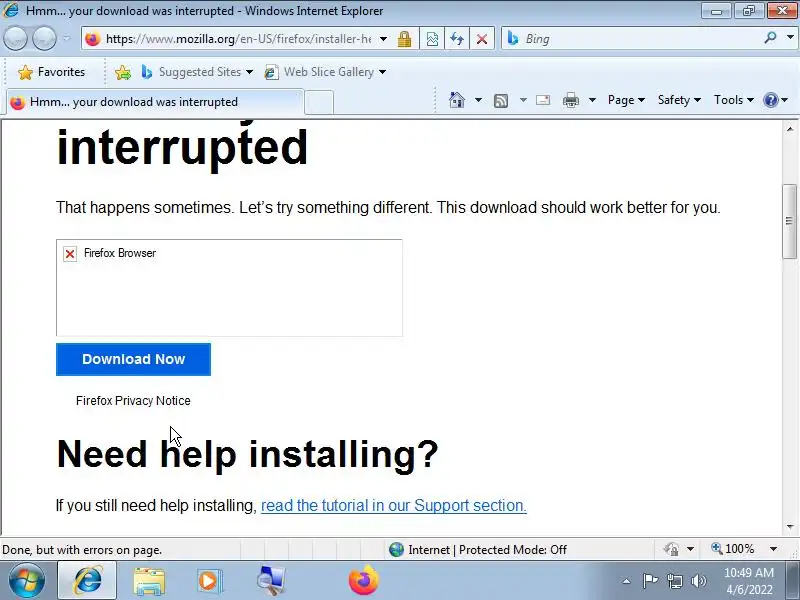Open the Safety menu
800x600 pixels.
point(679,100)
